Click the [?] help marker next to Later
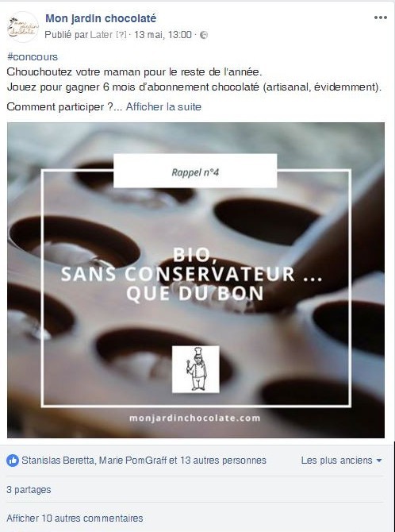 (121, 35)
